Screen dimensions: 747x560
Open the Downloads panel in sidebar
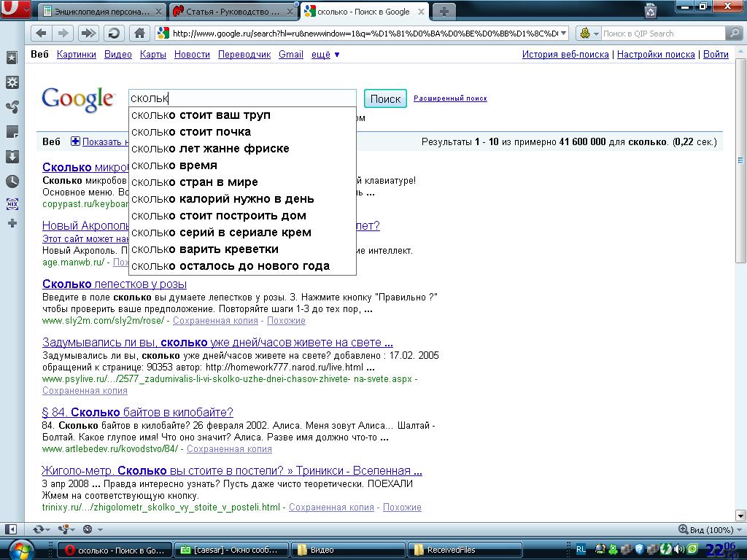click(12, 157)
